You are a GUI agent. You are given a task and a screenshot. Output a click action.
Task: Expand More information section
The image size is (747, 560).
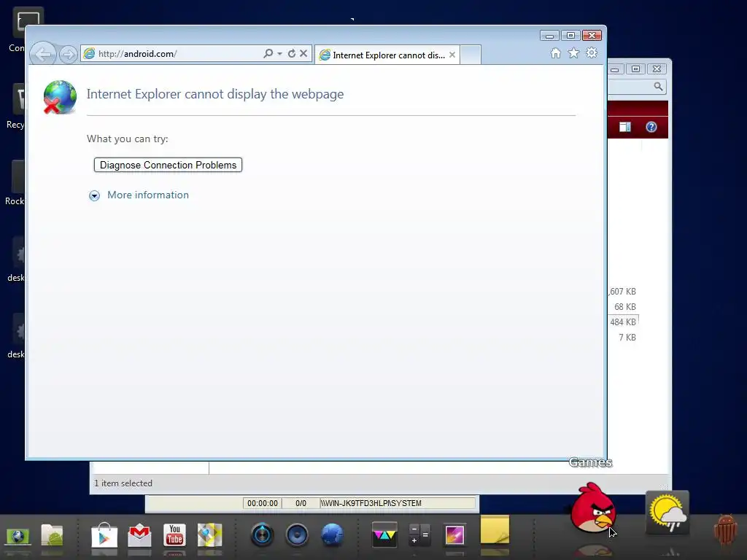94,195
